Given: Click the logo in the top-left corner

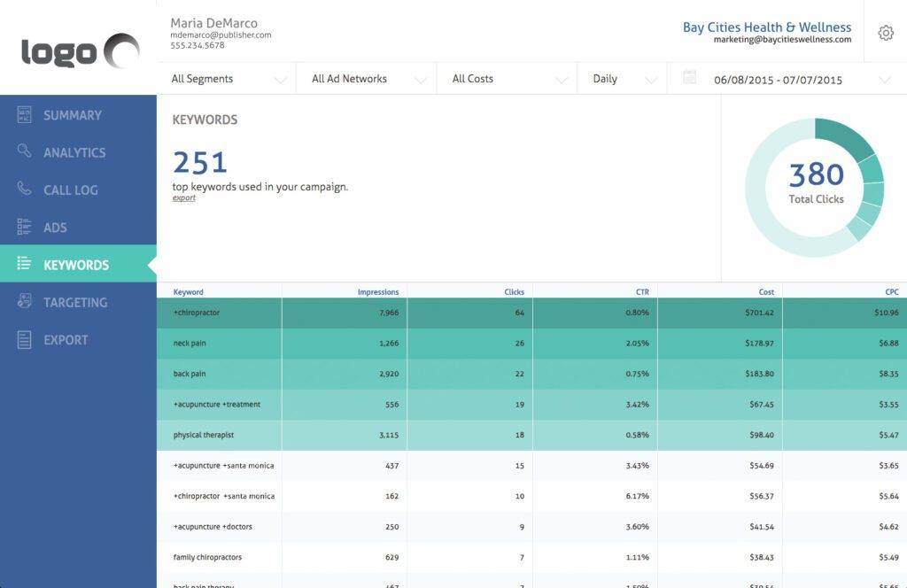Looking at the screenshot, I should tap(80, 50).
